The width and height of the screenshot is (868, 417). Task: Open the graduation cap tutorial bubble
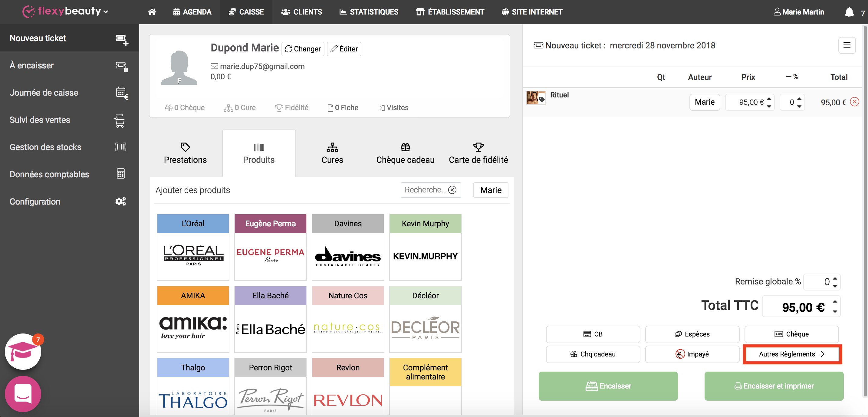pyautogui.click(x=23, y=351)
